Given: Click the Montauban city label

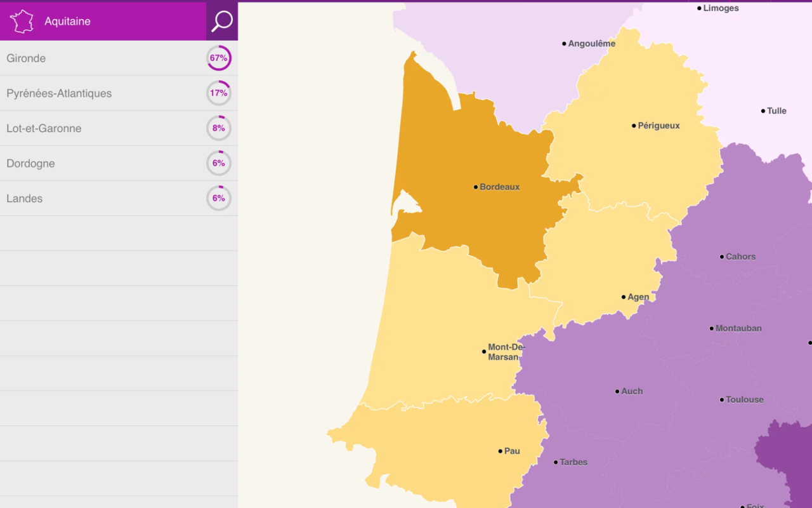Looking at the screenshot, I should [738, 328].
